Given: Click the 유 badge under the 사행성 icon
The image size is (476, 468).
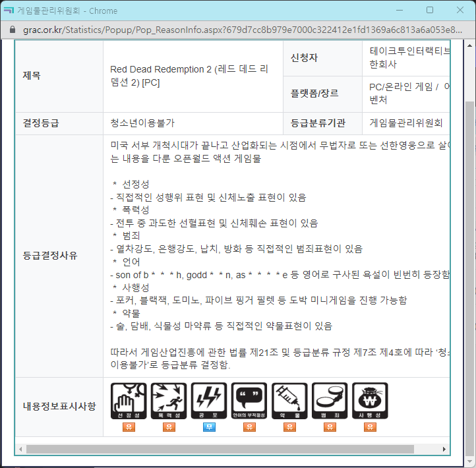Looking at the screenshot, I should pyautogui.click(x=370, y=427).
